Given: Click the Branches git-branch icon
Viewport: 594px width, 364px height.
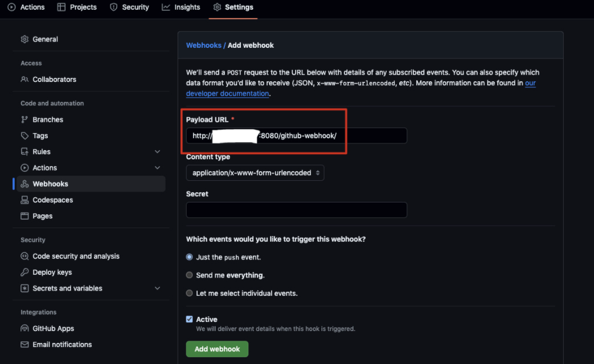Looking at the screenshot, I should tap(24, 119).
